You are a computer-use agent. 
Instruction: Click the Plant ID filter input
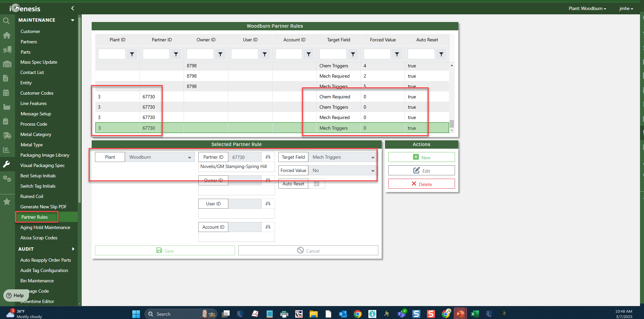[x=112, y=54]
